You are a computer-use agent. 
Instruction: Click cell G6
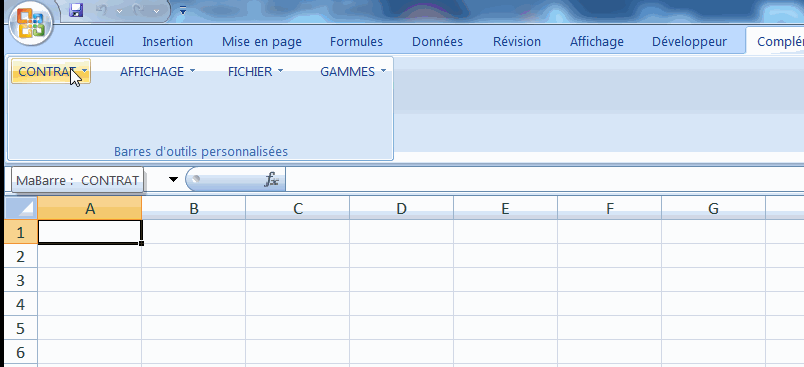tap(713, 352)
